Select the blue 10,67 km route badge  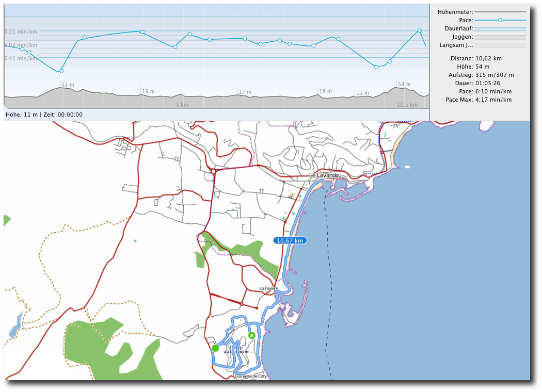coord(290,240)
